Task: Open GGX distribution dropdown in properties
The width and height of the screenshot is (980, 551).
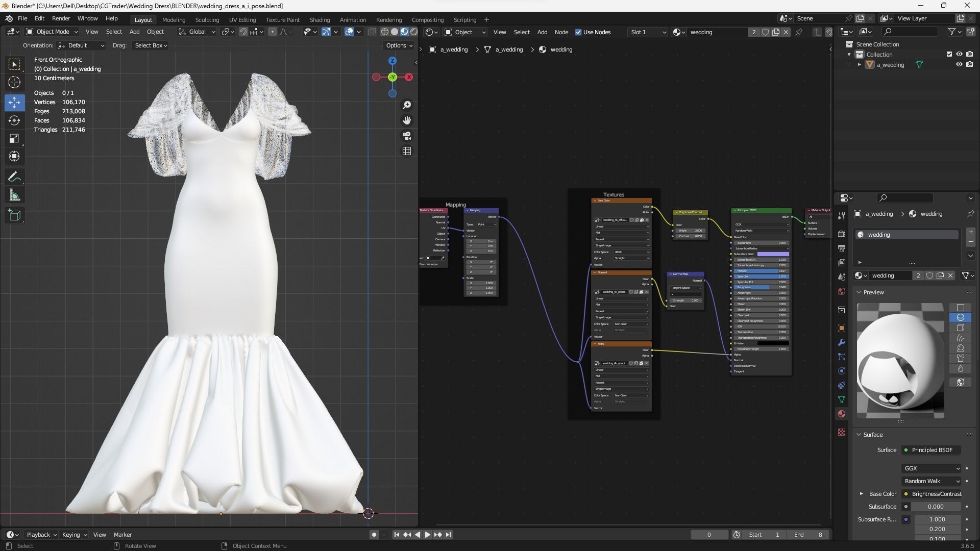Action: click(932, 468)
